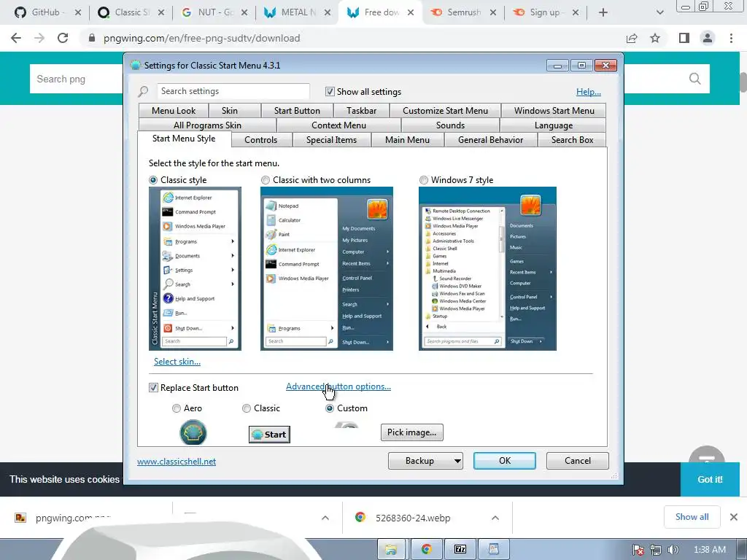Choose Custom start button radio

pos(329,408)
